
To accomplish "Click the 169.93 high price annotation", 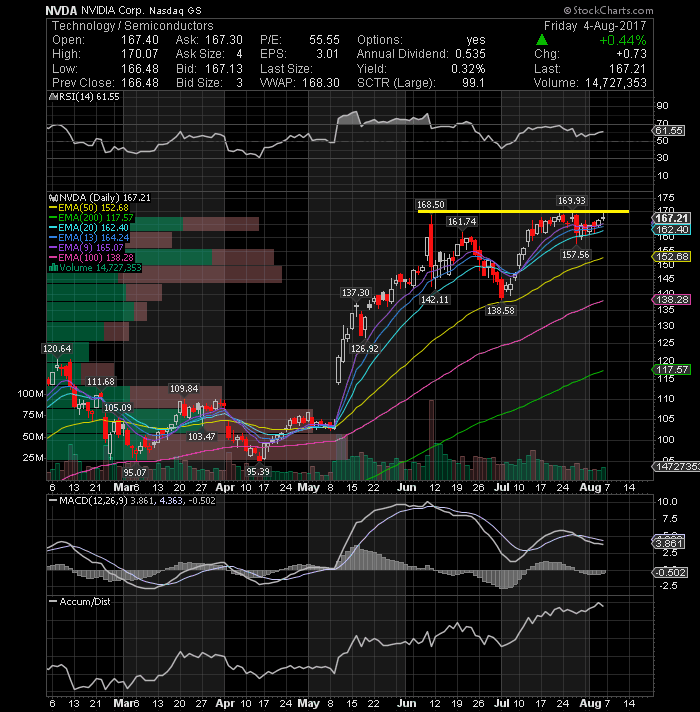I will pyautogui.click(x=572, y=201).
